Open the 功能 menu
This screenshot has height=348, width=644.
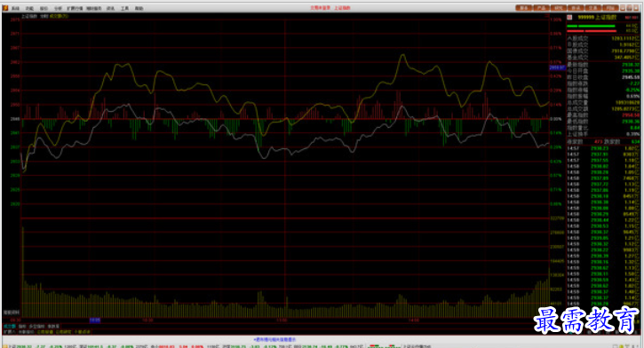29,8
